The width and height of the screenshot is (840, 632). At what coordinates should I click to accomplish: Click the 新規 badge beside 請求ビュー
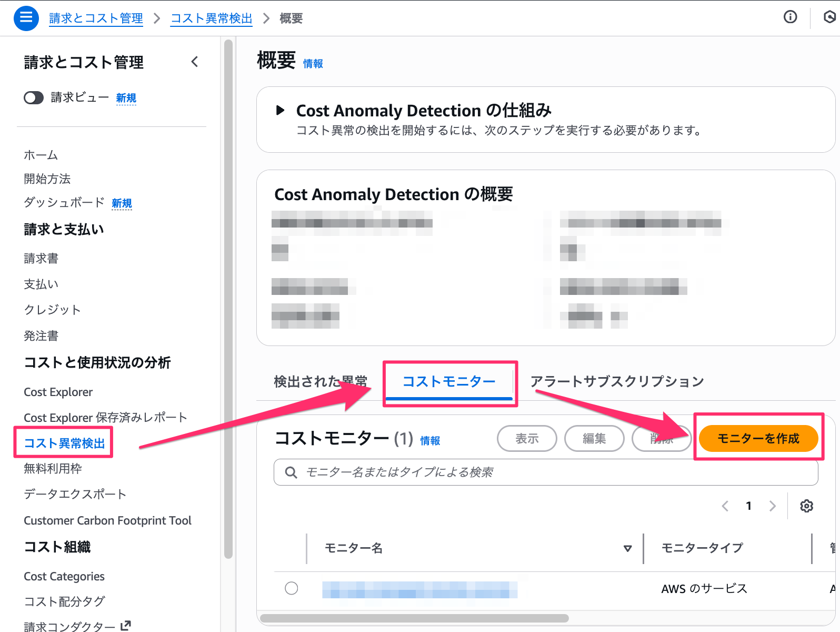126,98
